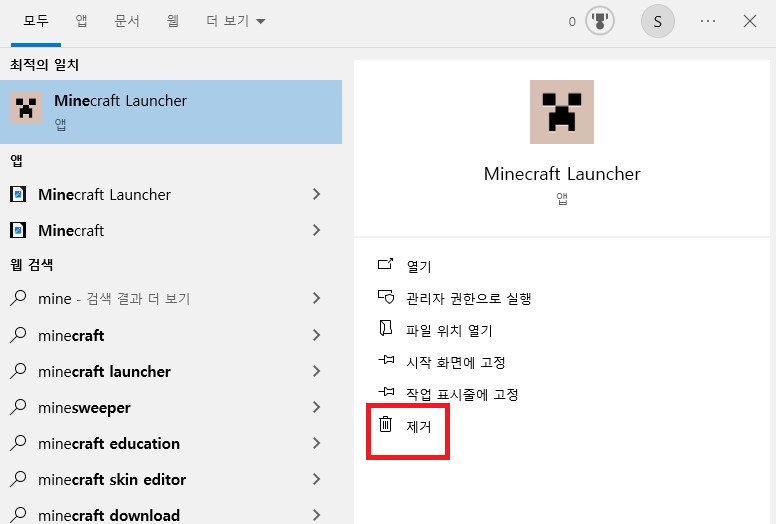This screenshot has width=776, height=524.
Task: Expand chevron for minecraft suggestion
Action: [317, 335]
